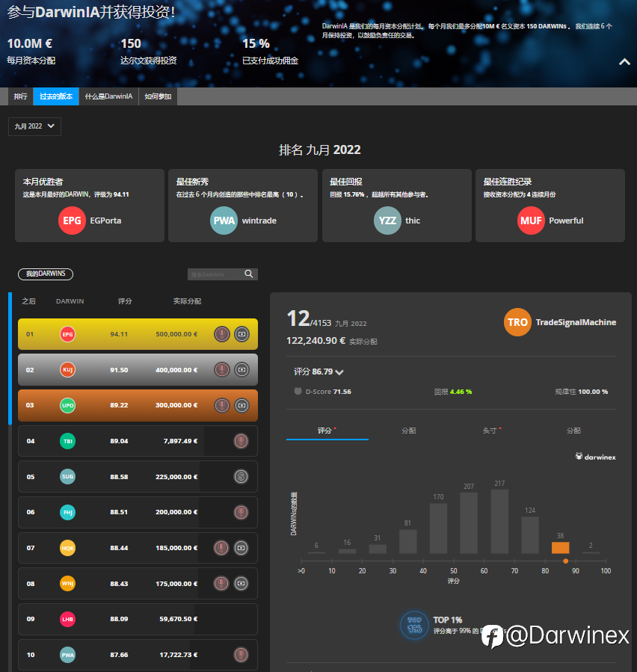Select the 评分 chart tab

point(327,431)
